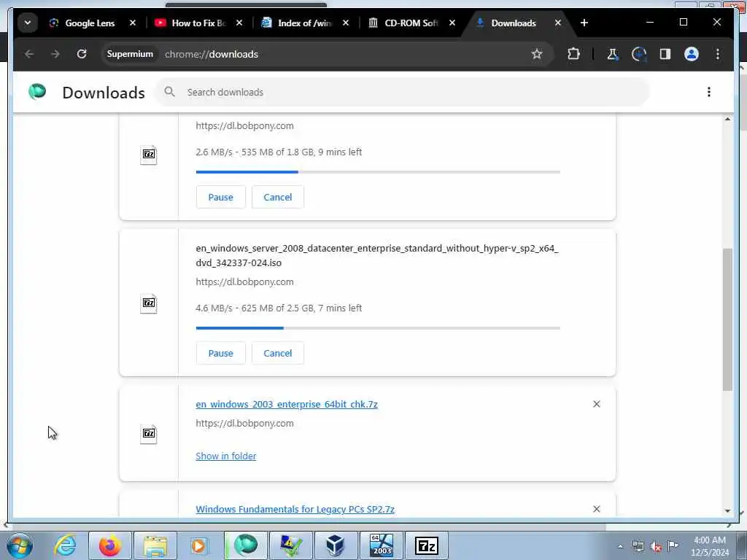Open the Chrome Labs flask icon

(x=613, y=54)
